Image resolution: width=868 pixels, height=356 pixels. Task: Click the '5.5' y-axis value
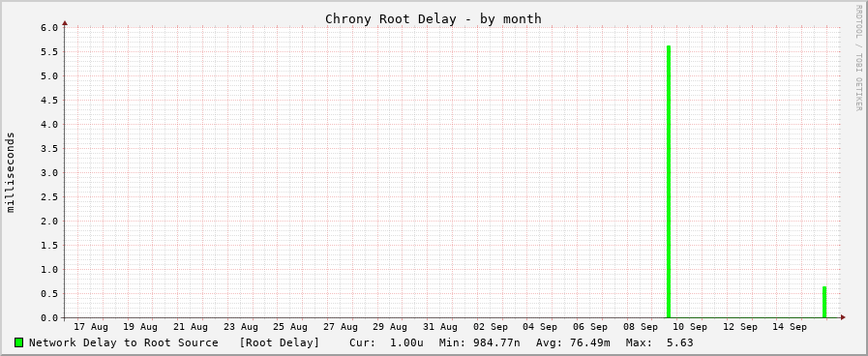[x=49, y=52]
